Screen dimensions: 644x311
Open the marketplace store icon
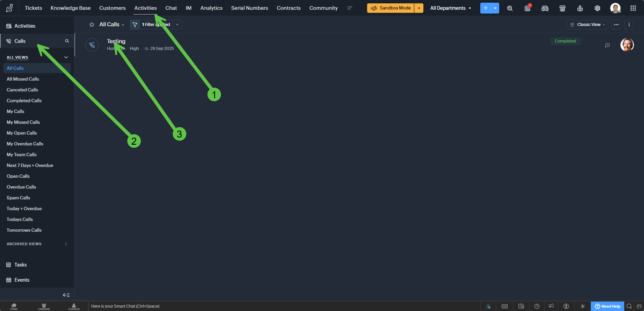click(562, 8)
